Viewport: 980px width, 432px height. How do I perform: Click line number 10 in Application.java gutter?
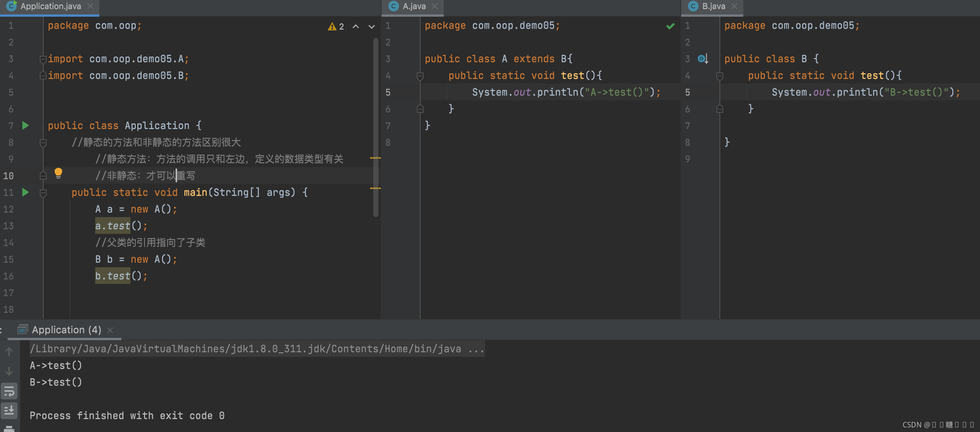[8, 176]
